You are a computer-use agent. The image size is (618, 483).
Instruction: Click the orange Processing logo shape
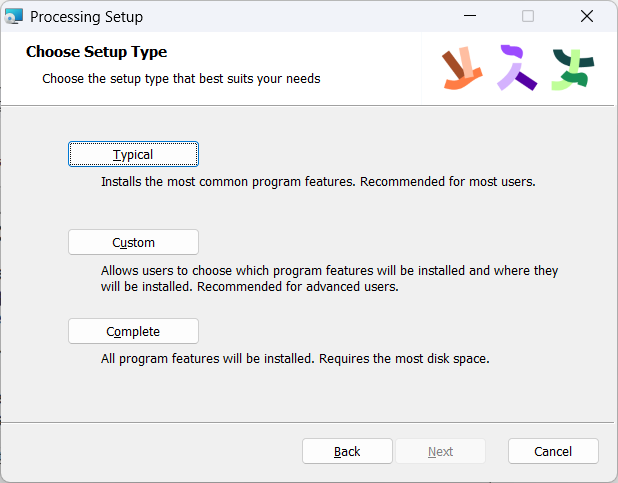pos(462,68)
